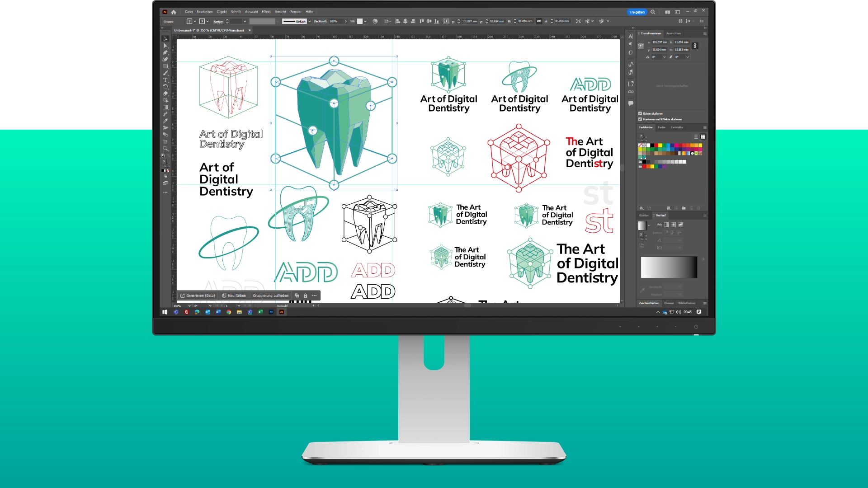This screenshot has width=868, height=488.
Task: Open Adobe Illustrator icon in taskbar
Action: point(282,312)
